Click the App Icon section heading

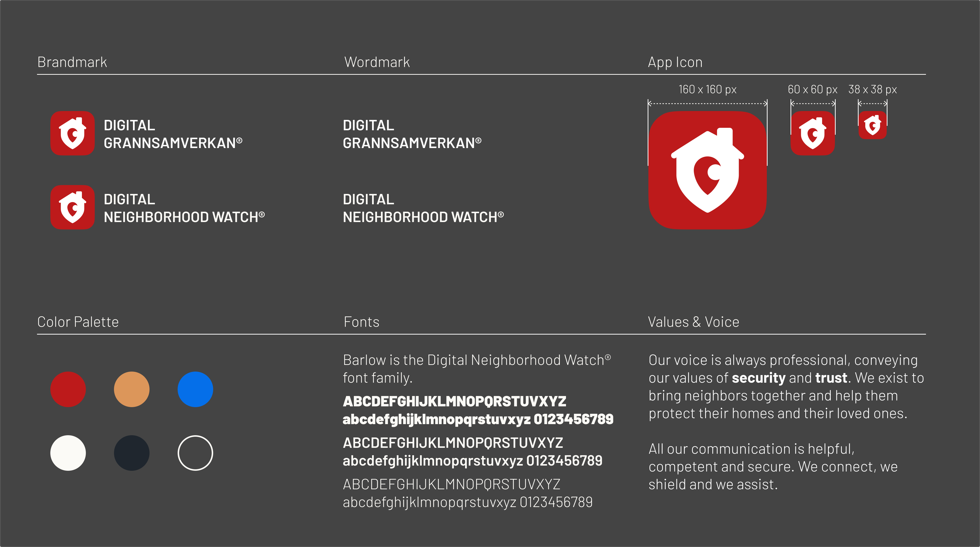coord(675,62)
